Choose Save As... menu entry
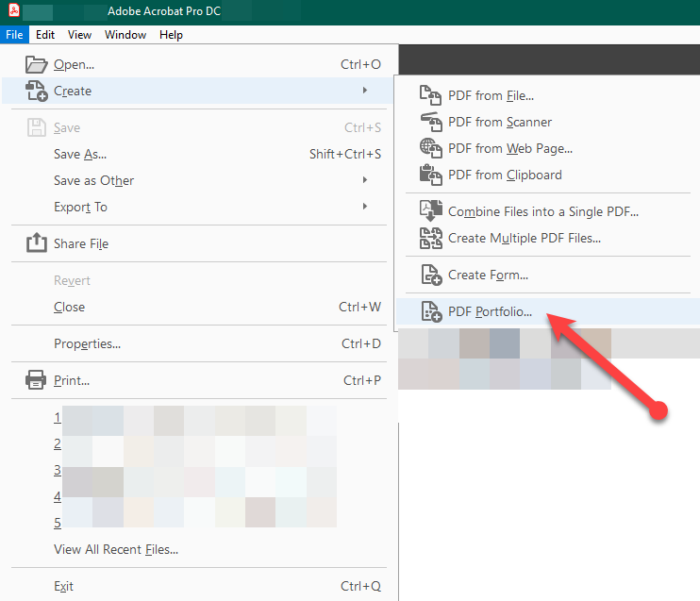The width and height of the screenshot is (700, 601). (x=196, y=154)
